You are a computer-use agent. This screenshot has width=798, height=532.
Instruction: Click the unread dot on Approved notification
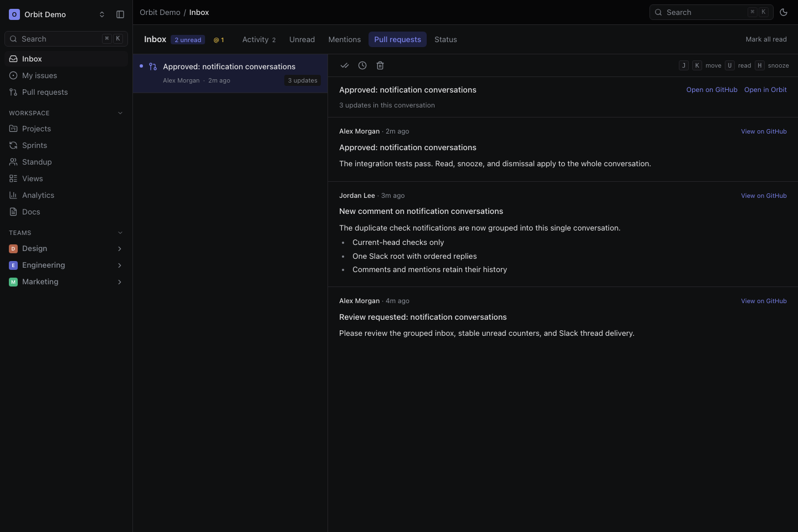click(x=141, y=66)
